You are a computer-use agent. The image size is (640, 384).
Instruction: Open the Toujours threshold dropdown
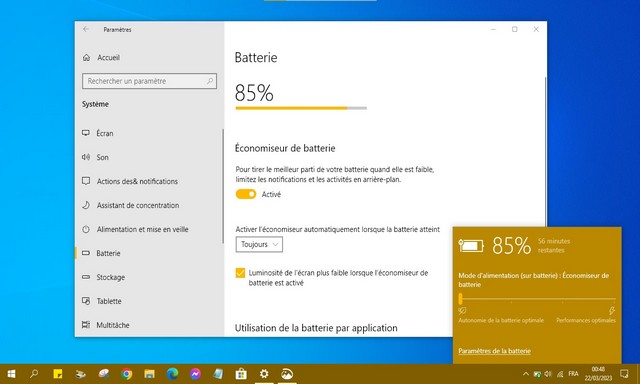259,244
